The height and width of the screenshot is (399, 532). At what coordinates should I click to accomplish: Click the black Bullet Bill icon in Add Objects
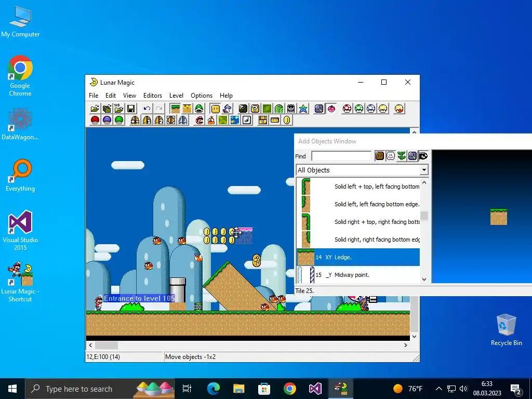pyautogui.click(x=423, y=156)
